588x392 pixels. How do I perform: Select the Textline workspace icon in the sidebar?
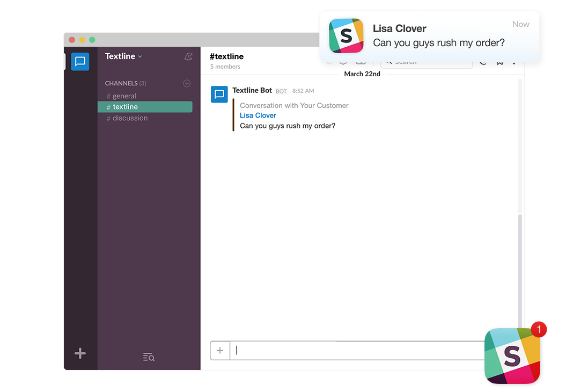(80, 61)
